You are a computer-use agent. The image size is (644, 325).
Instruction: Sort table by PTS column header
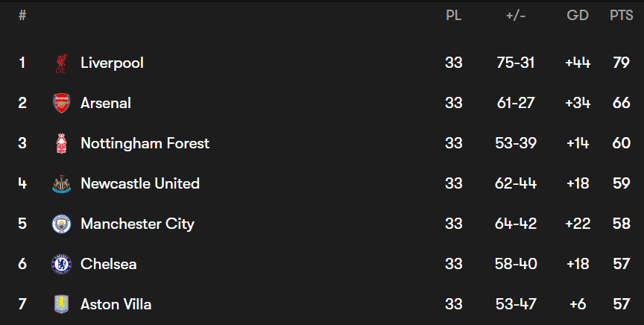[x=621, y=15]
